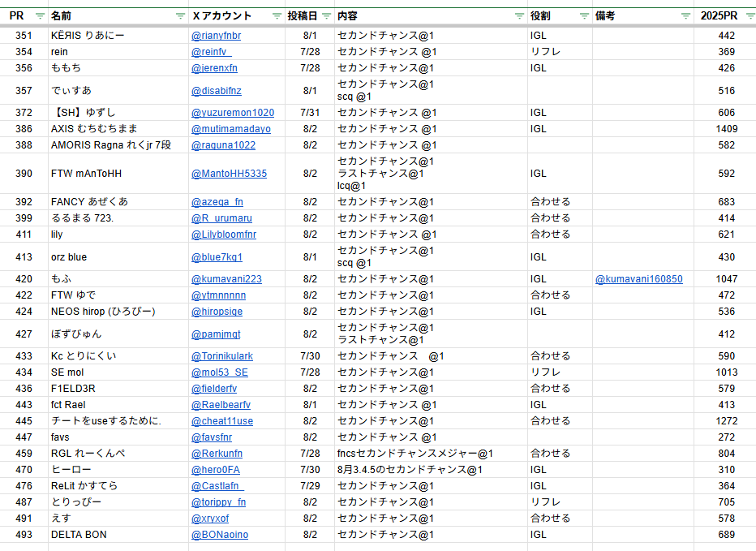Click the name cell 'SE mol'
This screenshot has width=756, height=551.
point(118,372)
